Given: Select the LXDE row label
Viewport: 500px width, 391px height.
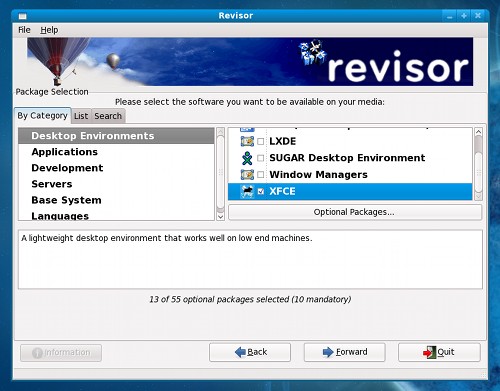Looking at the screenshot, I should 282,141.
